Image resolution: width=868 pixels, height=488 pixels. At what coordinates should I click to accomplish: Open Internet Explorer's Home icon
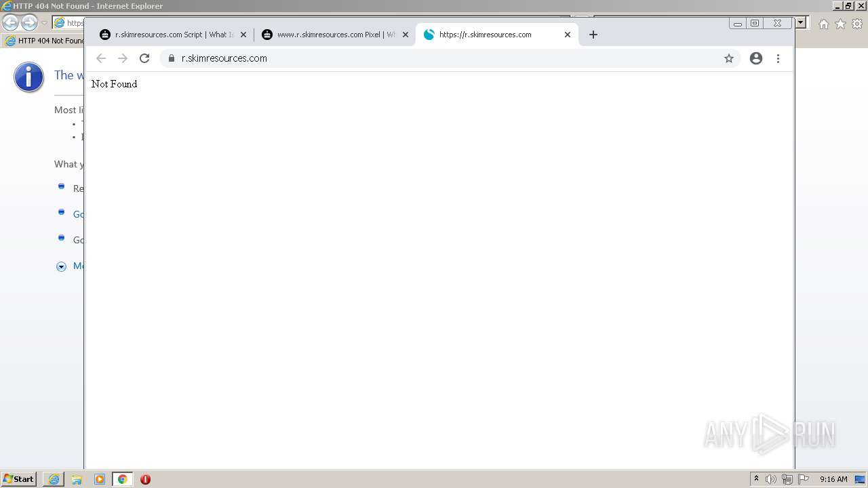click(823, 24)
